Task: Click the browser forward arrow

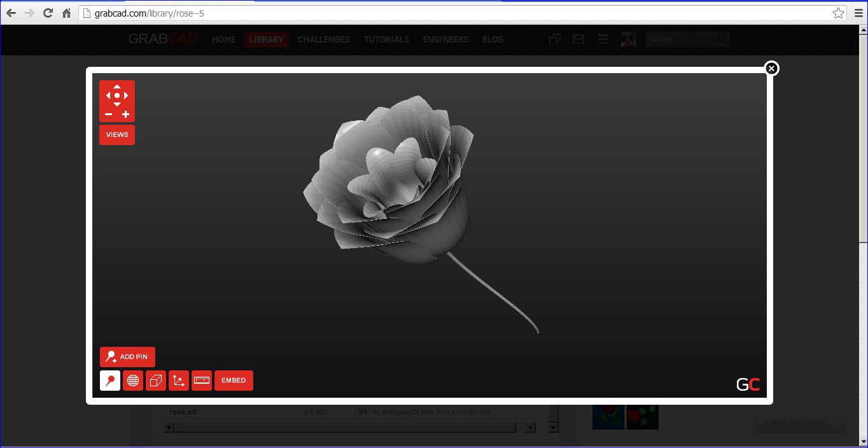Action: pos(29,13)
